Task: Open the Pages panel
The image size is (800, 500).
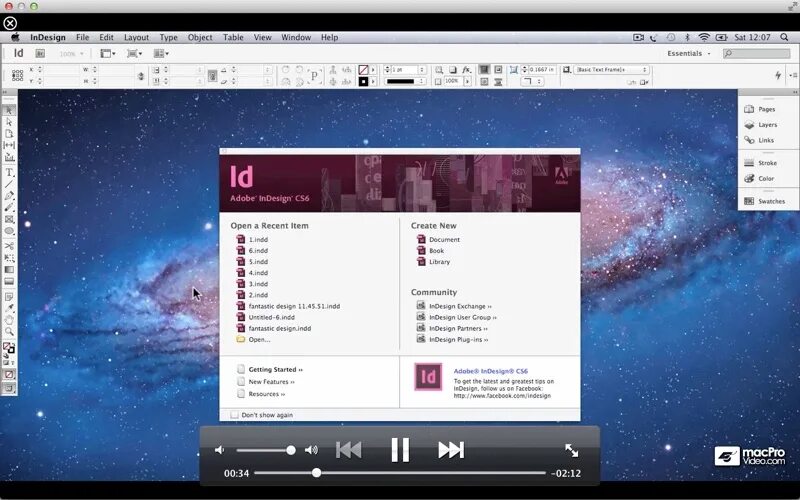Action: [x=761, y=109]
